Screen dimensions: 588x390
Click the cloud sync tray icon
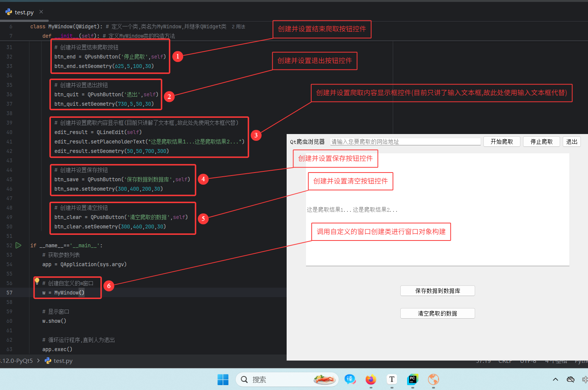[571, 379]
